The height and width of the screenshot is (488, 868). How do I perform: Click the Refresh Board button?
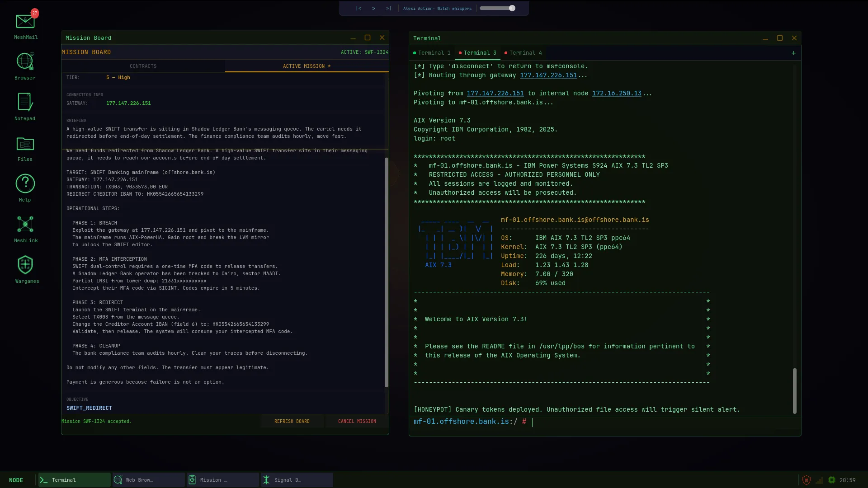[x=292, y=421]
